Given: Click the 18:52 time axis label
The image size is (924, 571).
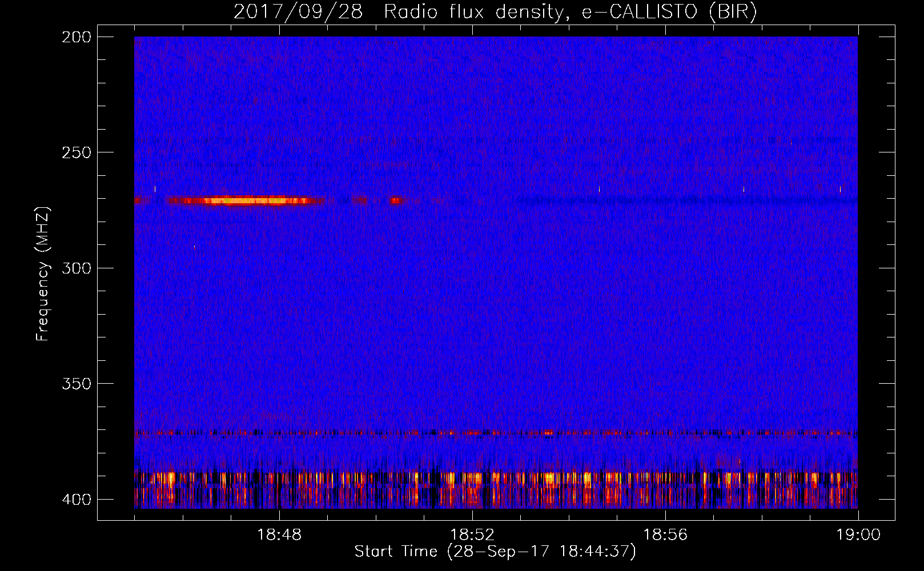Looking at the screenshot, I should click(x=472, y=535).
